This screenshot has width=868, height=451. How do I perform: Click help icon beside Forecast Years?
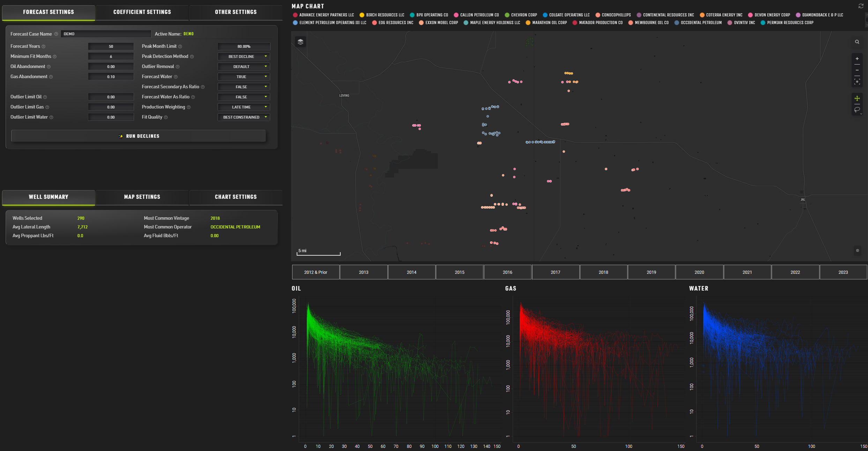tap(44, 46)
